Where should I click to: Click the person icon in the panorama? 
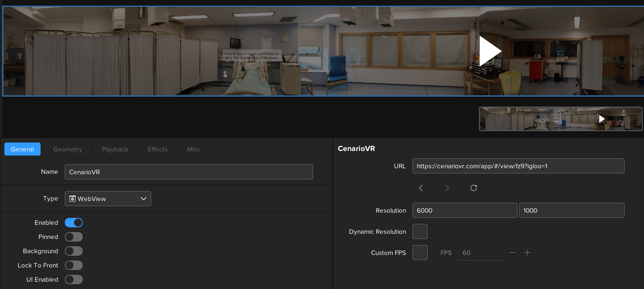[x=225, y=74]
